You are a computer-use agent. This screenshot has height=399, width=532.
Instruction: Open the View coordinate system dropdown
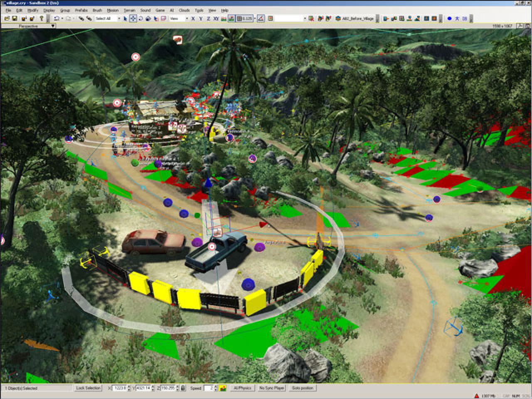click(179, 18)
